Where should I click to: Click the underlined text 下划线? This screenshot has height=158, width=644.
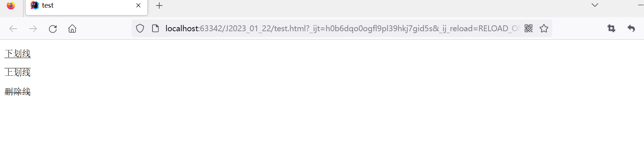(x=18, y=54)
